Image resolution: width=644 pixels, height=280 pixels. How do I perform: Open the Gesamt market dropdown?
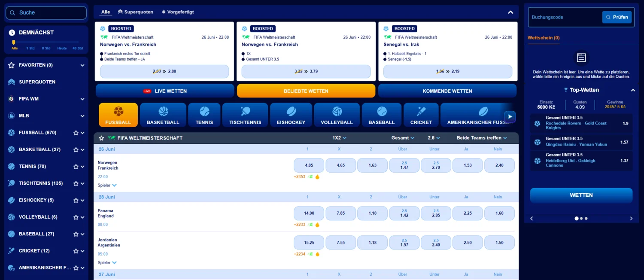tap(403, 138)
